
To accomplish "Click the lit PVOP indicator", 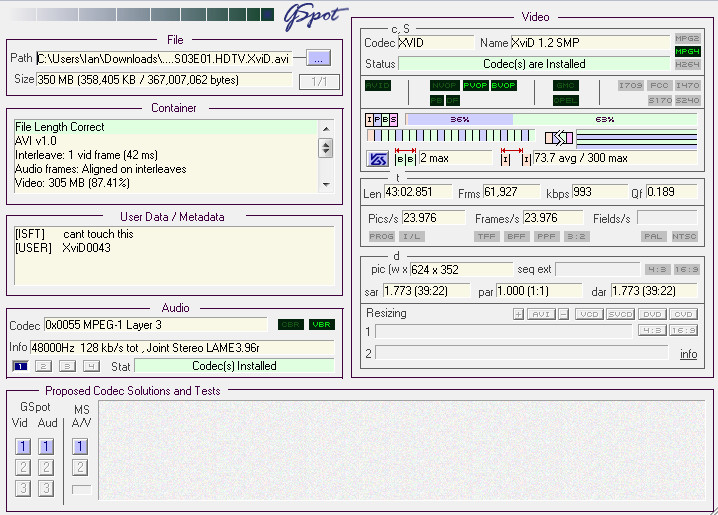I will pos(475,86).
